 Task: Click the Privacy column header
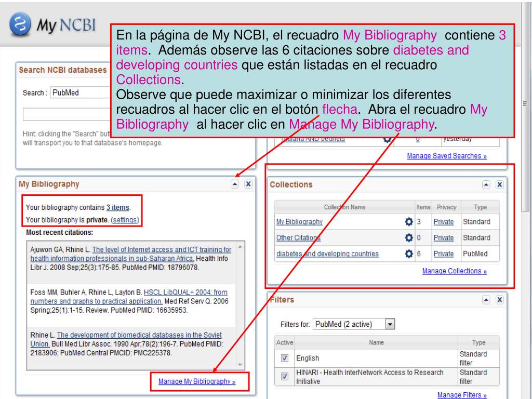click(446, 207)
